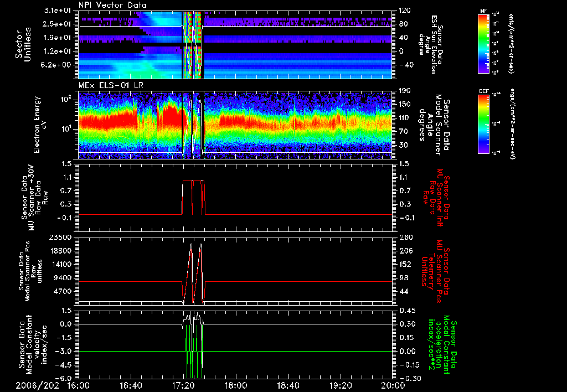
Task: Select the 18:40 time axis label
Action: [288, 385]
